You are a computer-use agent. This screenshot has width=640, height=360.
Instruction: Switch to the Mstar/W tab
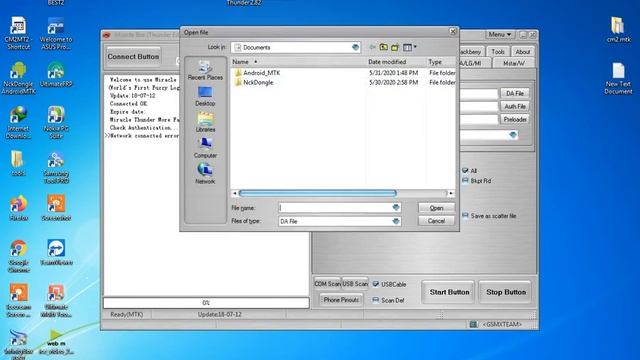(x=514, y=63)
